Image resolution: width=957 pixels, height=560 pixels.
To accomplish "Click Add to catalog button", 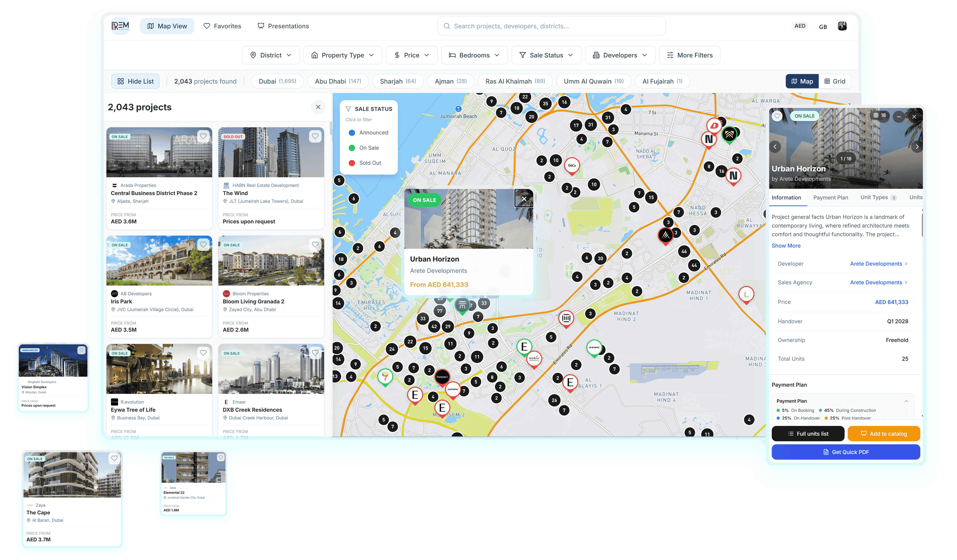I will [x=883, y=434].
